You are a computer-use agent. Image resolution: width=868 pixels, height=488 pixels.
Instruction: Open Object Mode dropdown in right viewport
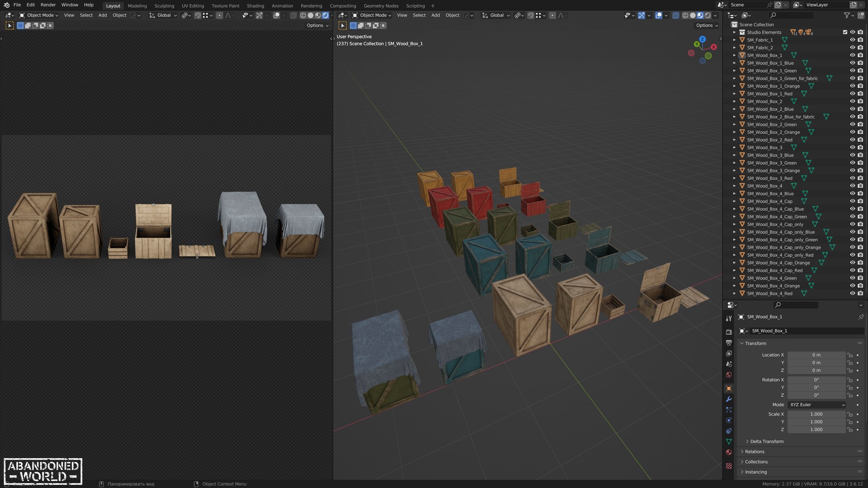372,15
